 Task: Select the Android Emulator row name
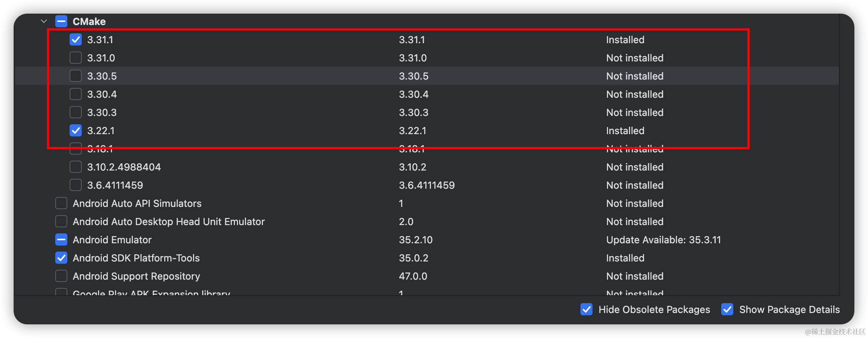coord(112,240)
